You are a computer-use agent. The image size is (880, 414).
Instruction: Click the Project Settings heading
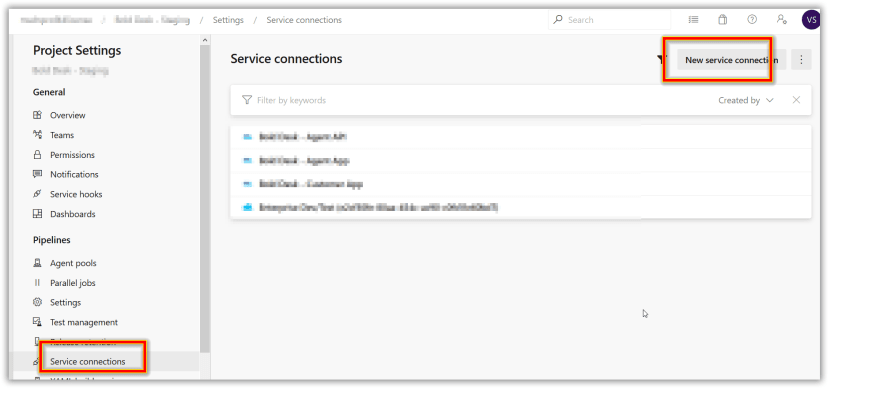point(77,50)
